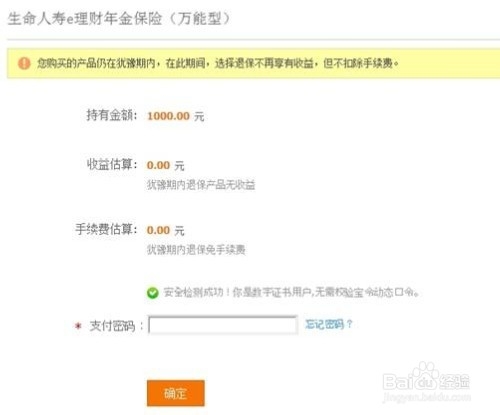Open the 忘记密码？ link
The width and height of the screenshot is (500, 415).
[x=329, y=324]
